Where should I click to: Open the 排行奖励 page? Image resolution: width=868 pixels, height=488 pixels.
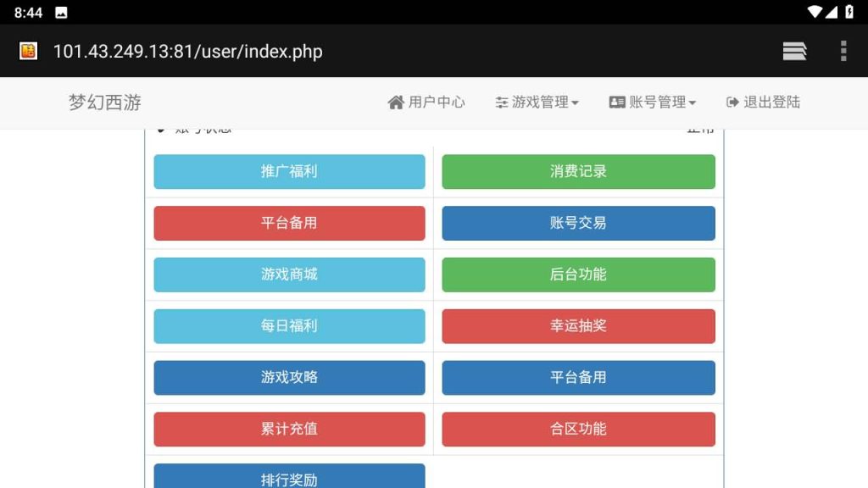point(288,478)
